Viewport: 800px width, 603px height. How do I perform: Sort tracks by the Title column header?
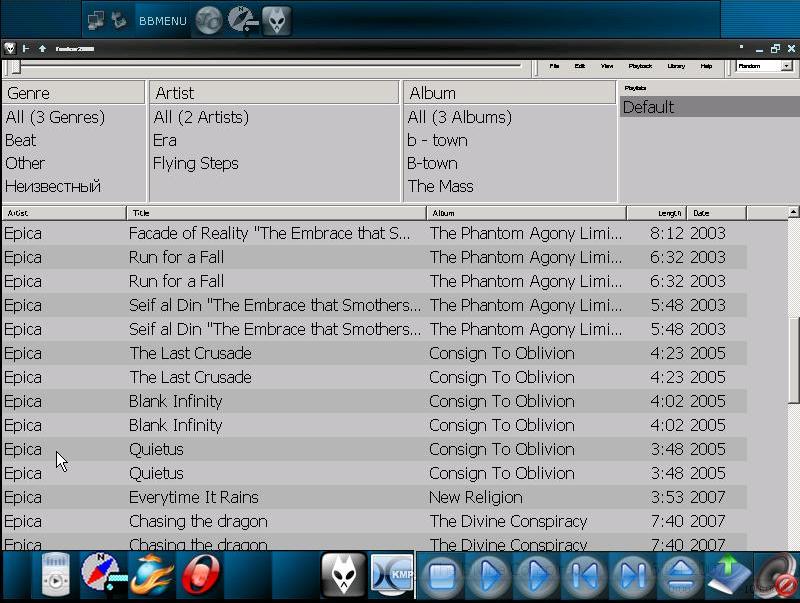(276, 213)
